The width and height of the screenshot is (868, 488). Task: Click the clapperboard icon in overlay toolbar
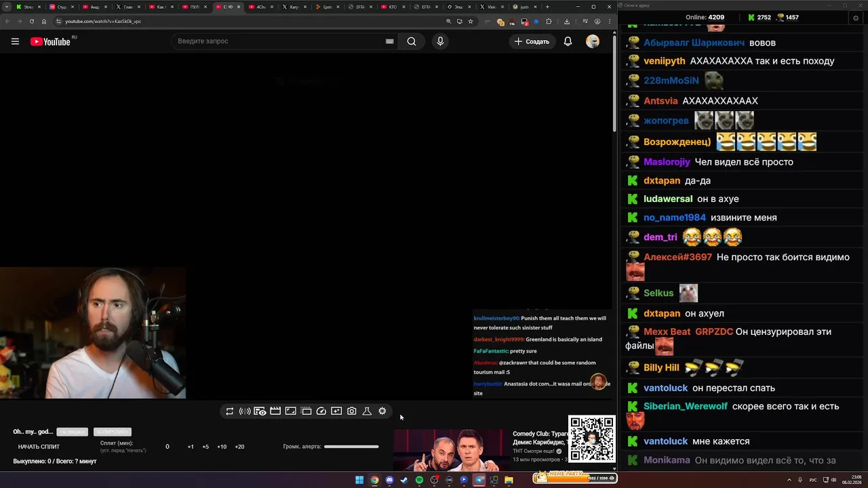[275, 411]
